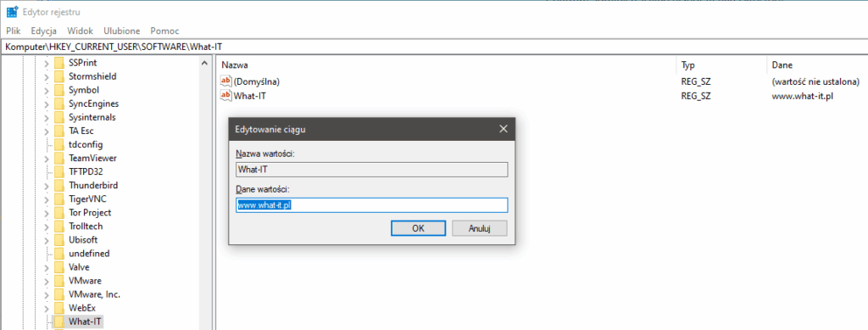Expand the Stormshield tree node
The width and height of the screenshot is (868, 330).
[x=47, y=76]
